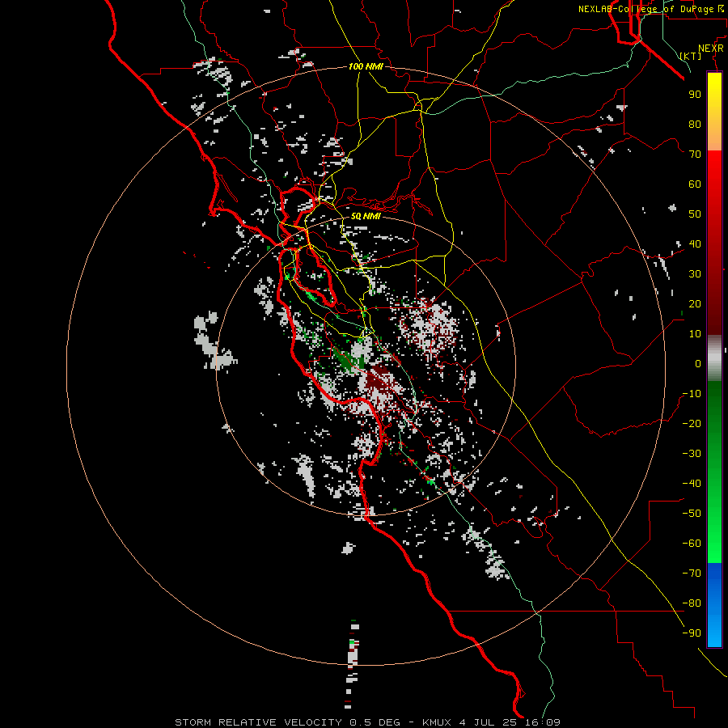728x728 pixels.
Task: Click the gray zero-velocity segment of color bar
Action: (x=714, y=358)
